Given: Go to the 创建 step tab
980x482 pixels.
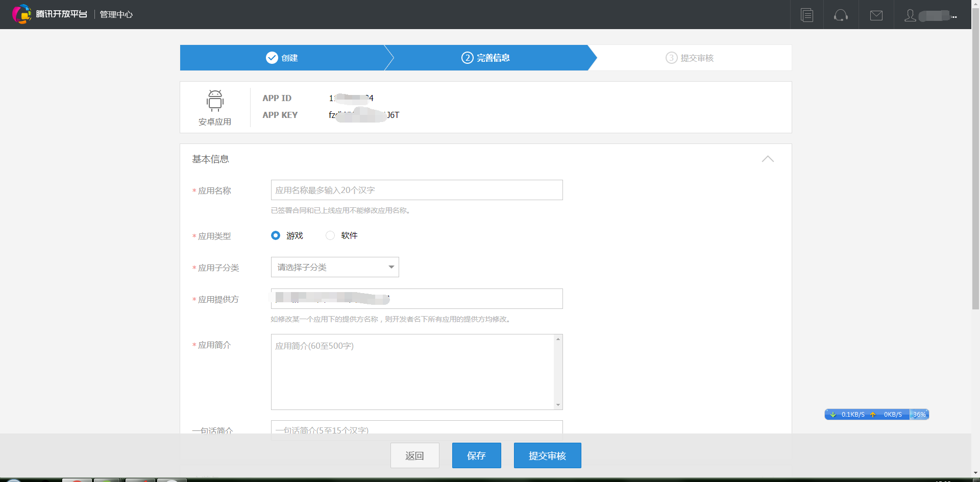Looking at the screenshot, I should tap(282, 58).
